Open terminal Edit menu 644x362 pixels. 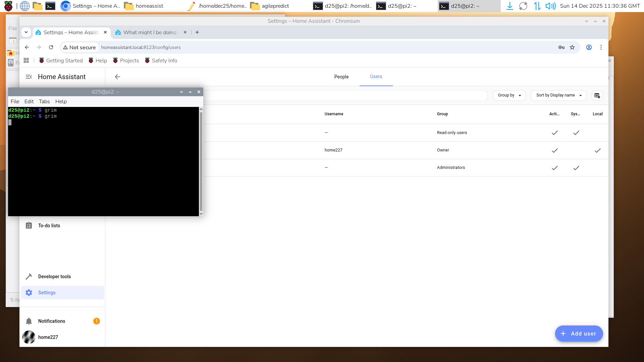click(29, 102)
